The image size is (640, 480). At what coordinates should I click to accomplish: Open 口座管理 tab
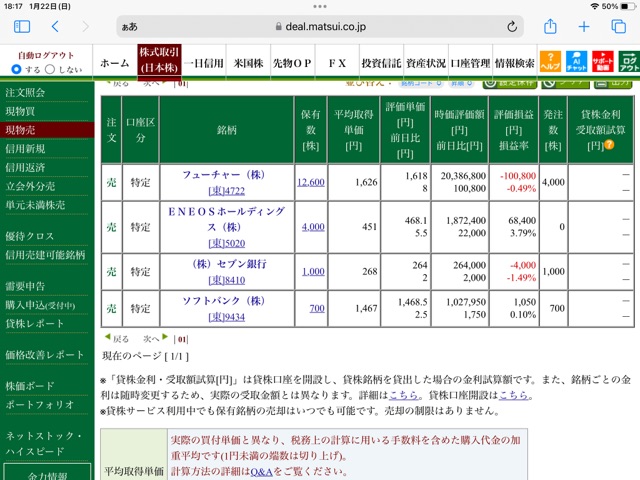(x=470, y=63)
